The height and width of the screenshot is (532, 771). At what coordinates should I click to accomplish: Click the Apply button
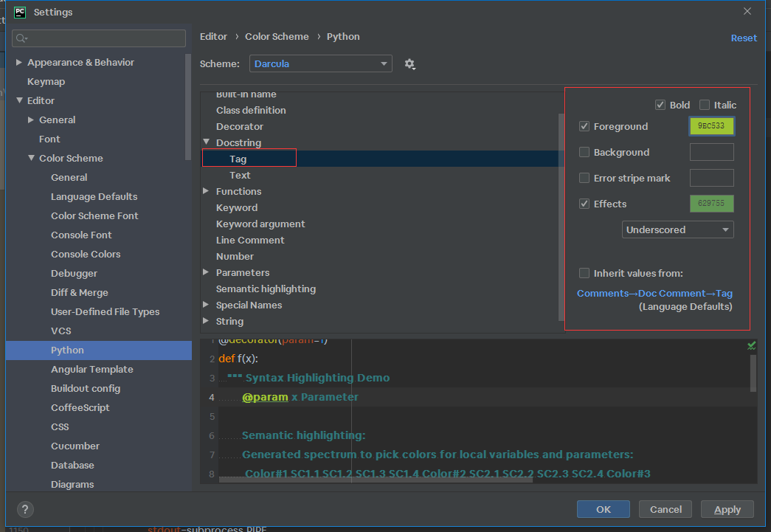coord(727,509)
